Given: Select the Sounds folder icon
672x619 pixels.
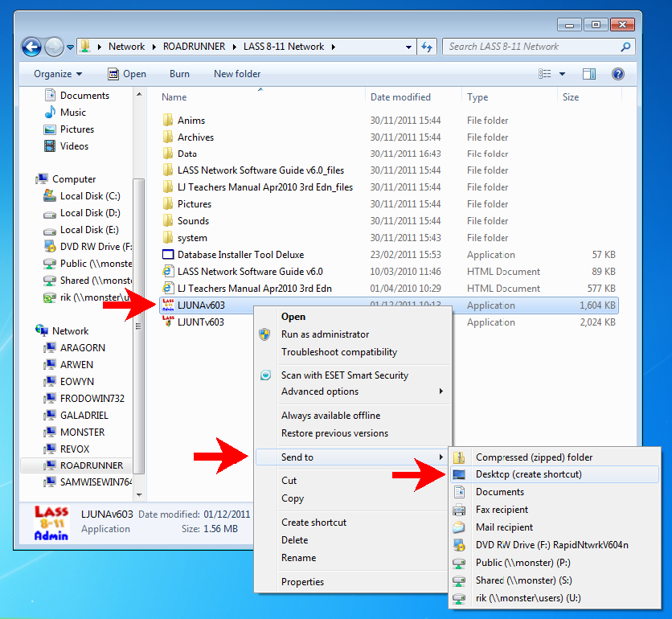Looking at the screenshot, I should pyautogui.click(x=168, y=221).
